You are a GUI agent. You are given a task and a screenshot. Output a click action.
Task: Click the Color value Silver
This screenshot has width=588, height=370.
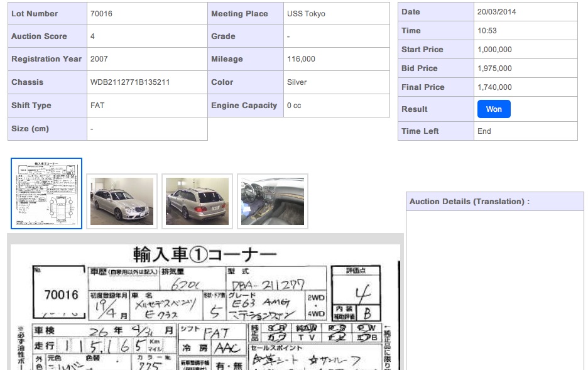[x=297, y=82]
